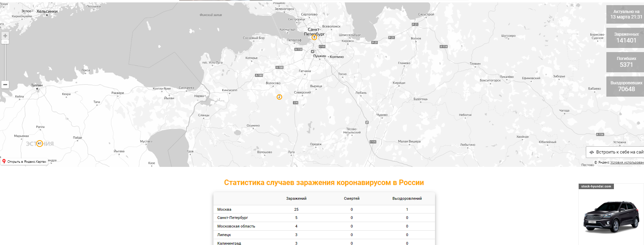
Task: Click the update date 13 марта panel
Action: [625, 14]
